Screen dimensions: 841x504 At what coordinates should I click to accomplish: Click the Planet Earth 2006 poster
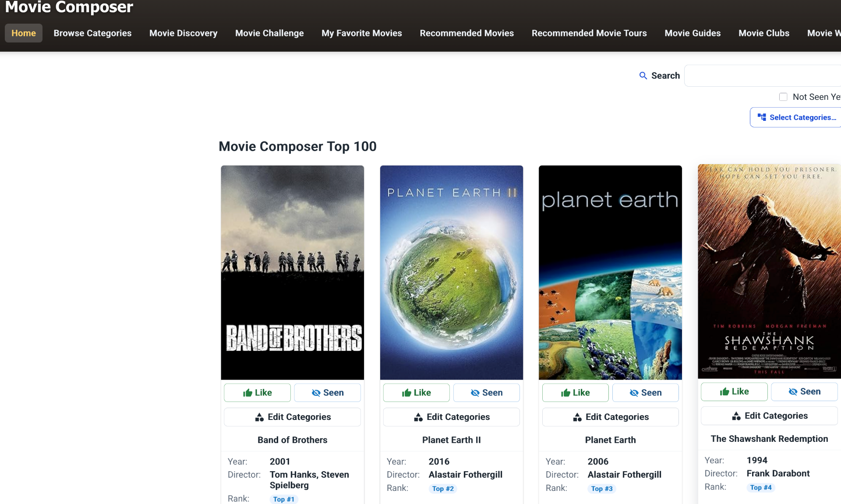point(611,272)
